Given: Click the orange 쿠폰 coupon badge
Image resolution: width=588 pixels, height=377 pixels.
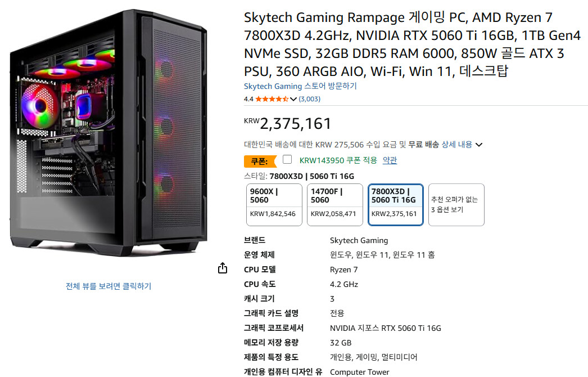Looking at the screenshot, I should tap(260, 161).
